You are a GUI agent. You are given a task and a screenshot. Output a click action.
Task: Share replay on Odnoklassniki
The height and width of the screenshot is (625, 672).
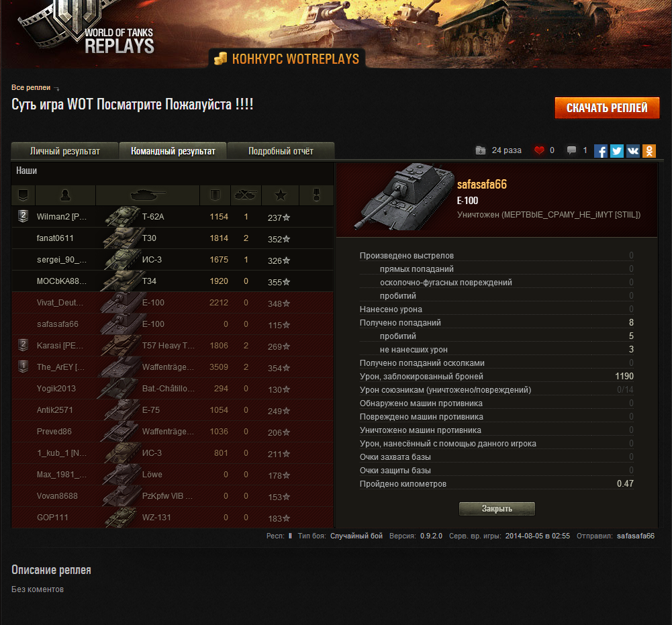(649, 151)
